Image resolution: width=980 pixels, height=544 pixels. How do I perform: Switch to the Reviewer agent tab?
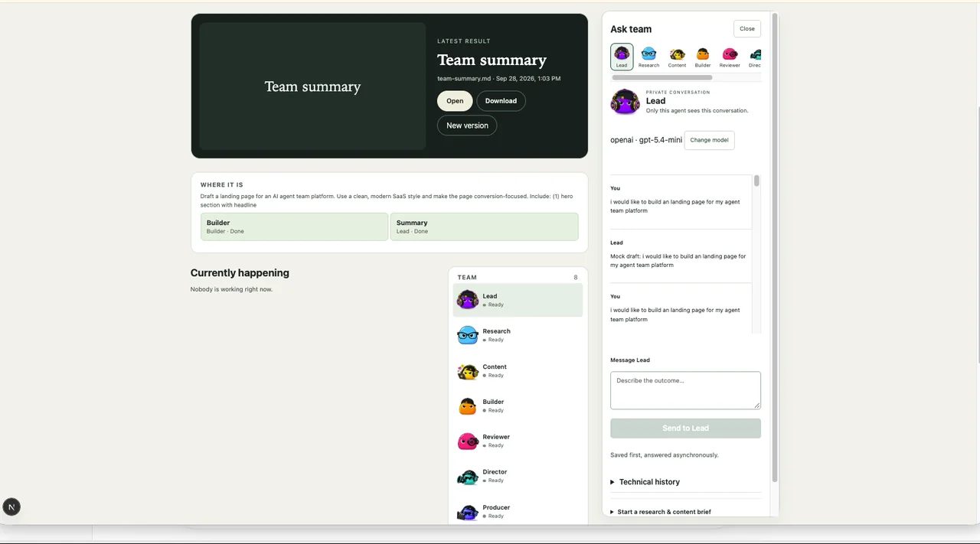coord(730,57)
